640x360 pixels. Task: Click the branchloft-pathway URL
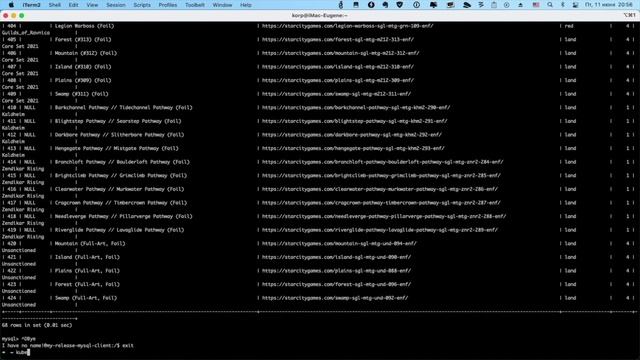[382, 162]
